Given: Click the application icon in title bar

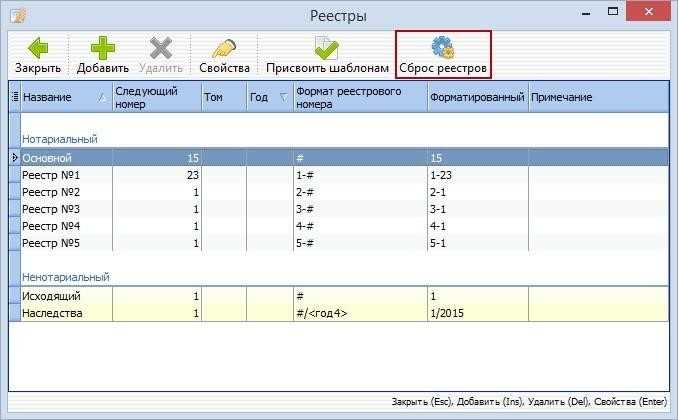Looking at the screenshot, I should [18, 16].
